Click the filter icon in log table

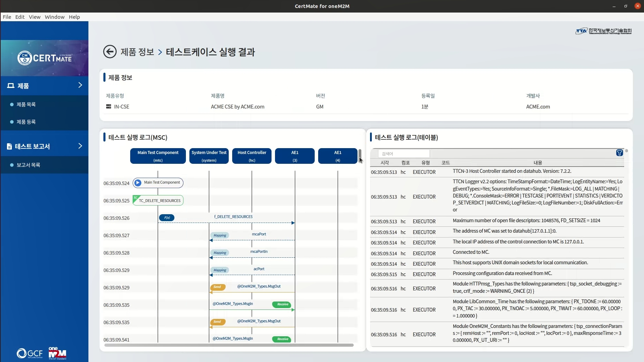619,153
